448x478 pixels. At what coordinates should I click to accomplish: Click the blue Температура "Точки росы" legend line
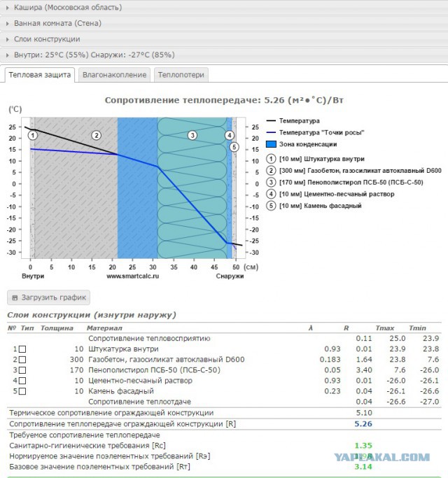271,132
